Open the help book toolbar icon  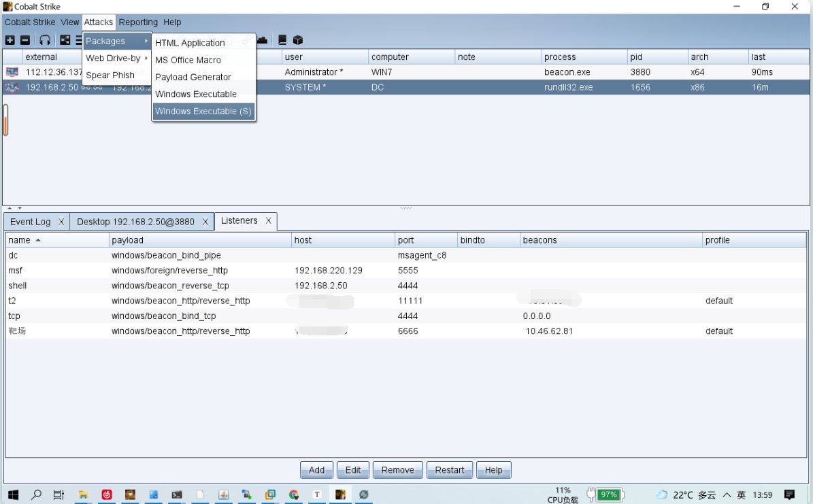282,40
